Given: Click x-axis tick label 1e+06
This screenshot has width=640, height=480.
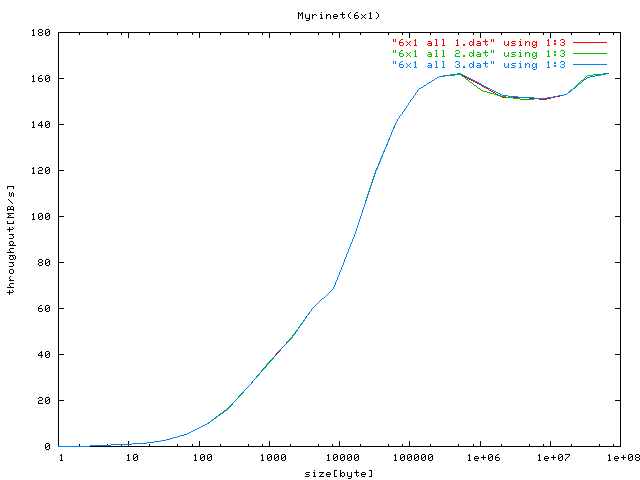Looking at the screenshot, I should (484, 458).
